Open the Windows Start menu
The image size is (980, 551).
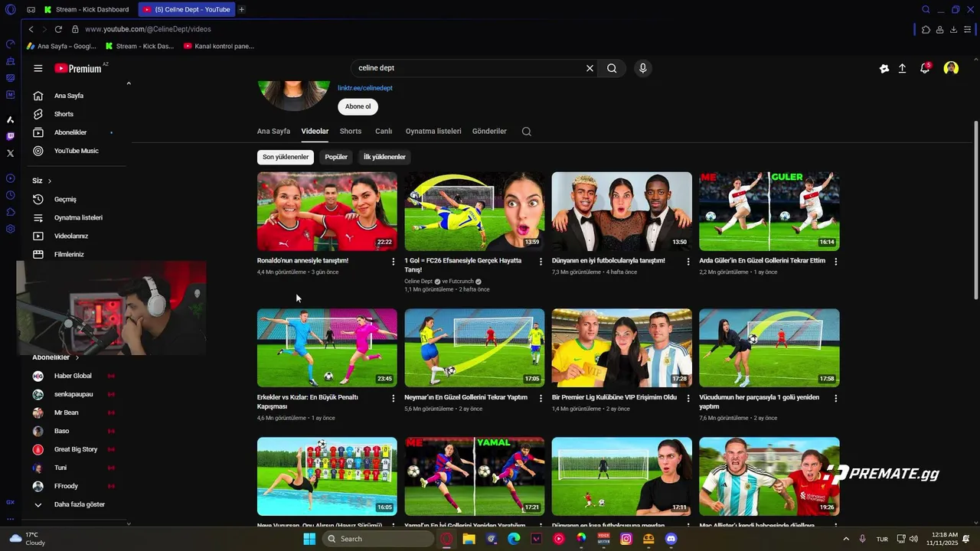point(309,539)
